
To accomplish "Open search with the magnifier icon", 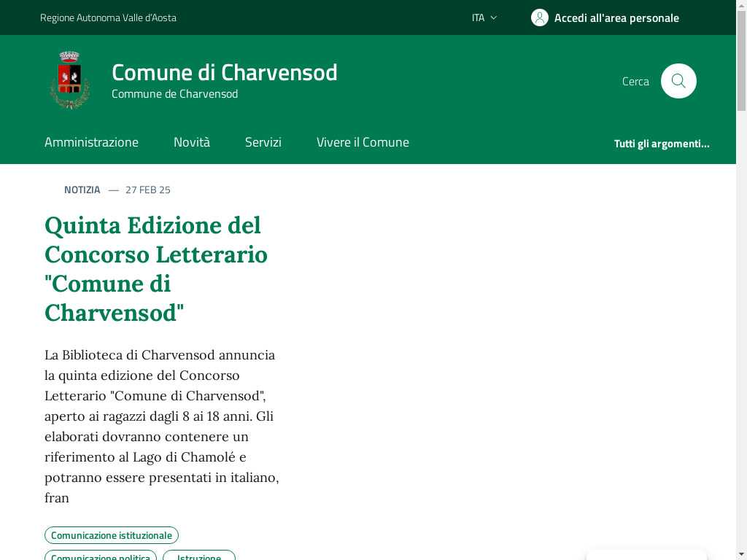I will click(678, 81).
